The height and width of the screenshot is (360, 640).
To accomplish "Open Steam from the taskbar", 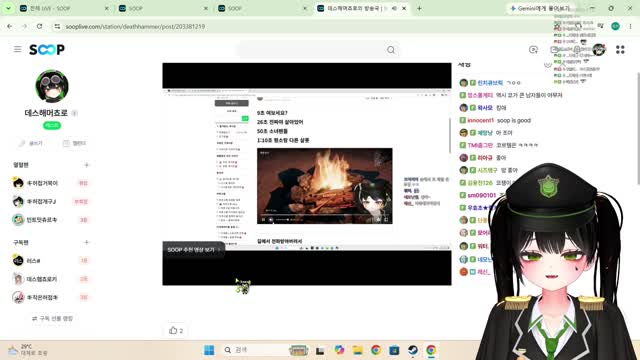I will [x=413, y=350].
